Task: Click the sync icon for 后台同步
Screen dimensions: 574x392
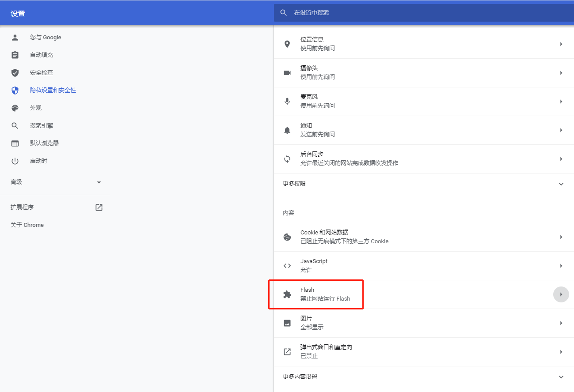Action: click(x=287, y=159)
